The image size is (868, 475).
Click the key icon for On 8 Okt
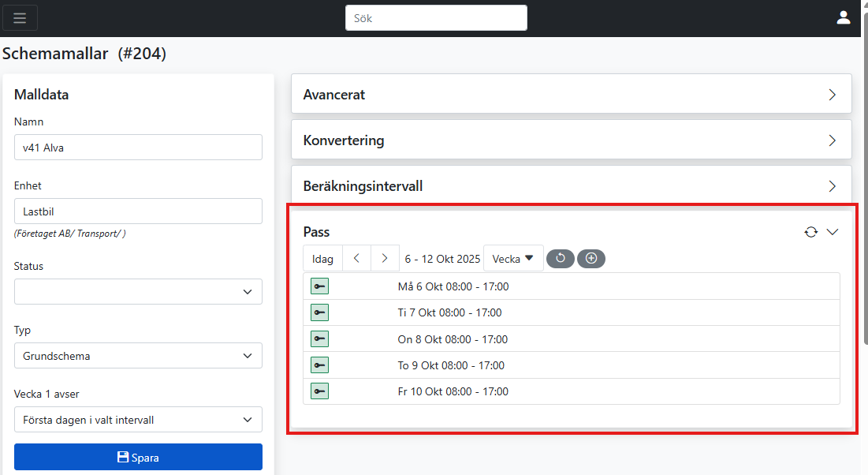(x=319, y=339)
